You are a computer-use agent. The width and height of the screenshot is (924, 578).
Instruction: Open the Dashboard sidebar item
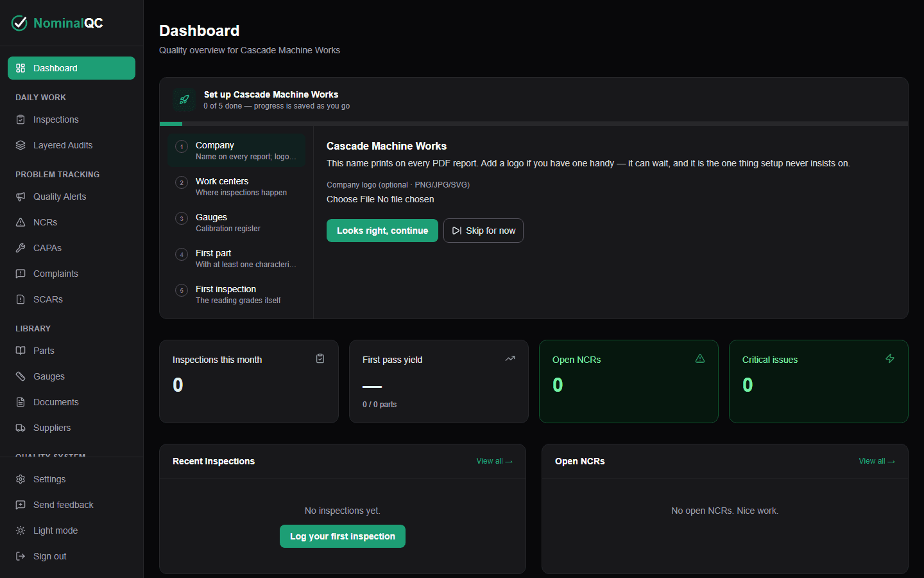(x=71, y=68)
